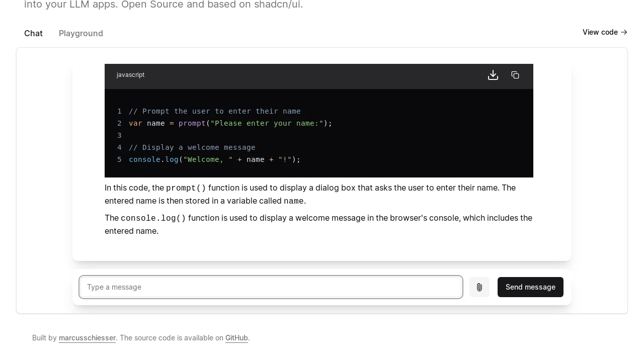Image resolution: width=644 pixels, height=362 pixels.
Task: Click the 'Open Source and based on shadcn/ui' text
Action: (211, 5)
